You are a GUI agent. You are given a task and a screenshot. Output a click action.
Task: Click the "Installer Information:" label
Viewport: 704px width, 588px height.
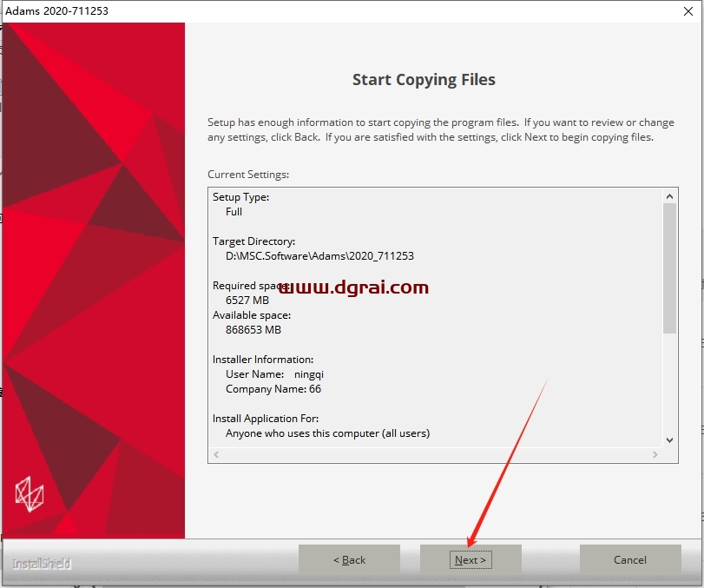pos(263,360)
